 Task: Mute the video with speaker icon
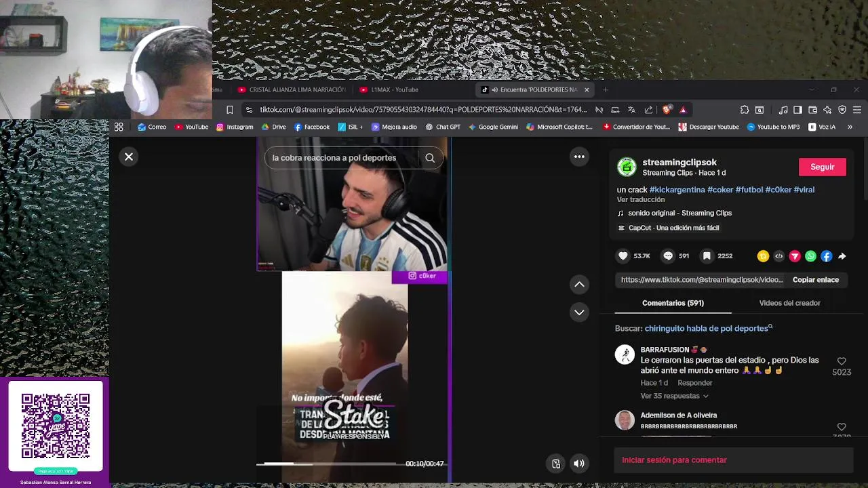[x=578, y=464]
